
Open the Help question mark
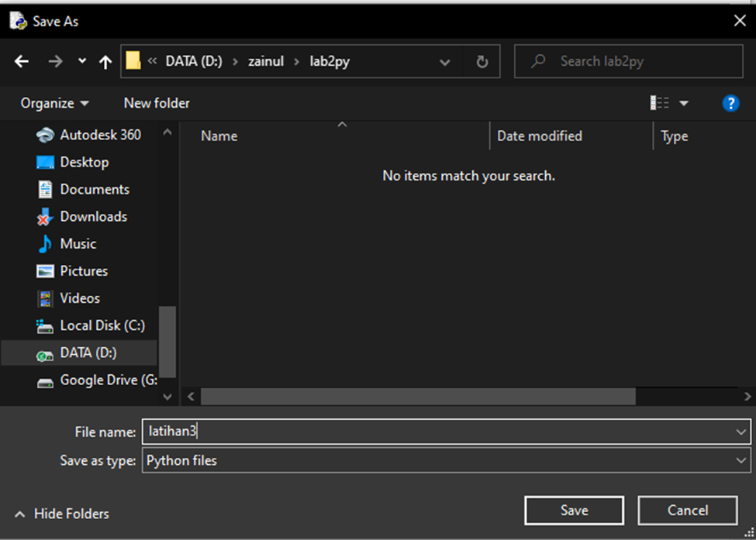(x=730, y=103)
